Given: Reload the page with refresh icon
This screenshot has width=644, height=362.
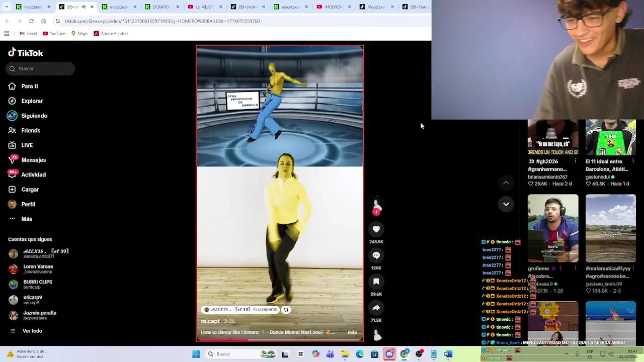Looking at the screenshot, I should (x=31, y=21).
